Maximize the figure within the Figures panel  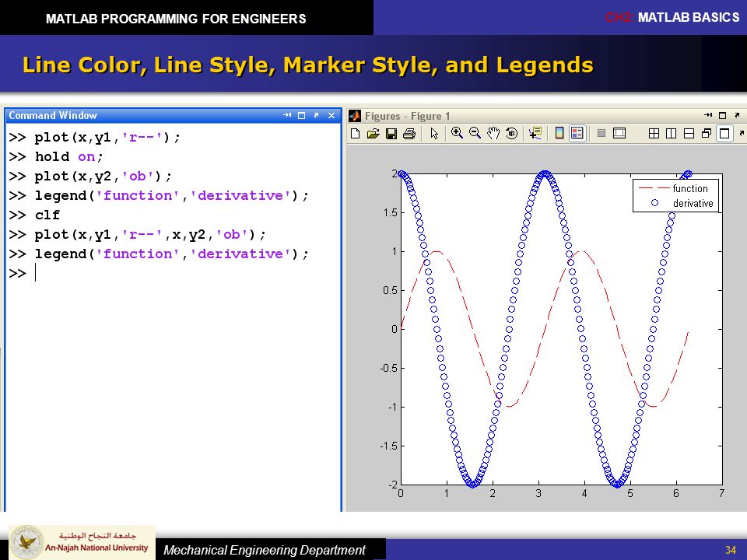(724, 133)
